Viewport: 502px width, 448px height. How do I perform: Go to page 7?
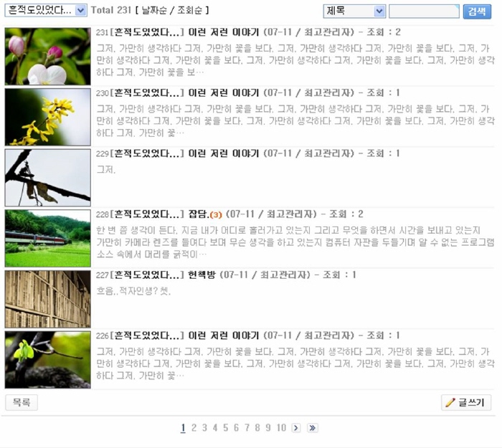247,428
